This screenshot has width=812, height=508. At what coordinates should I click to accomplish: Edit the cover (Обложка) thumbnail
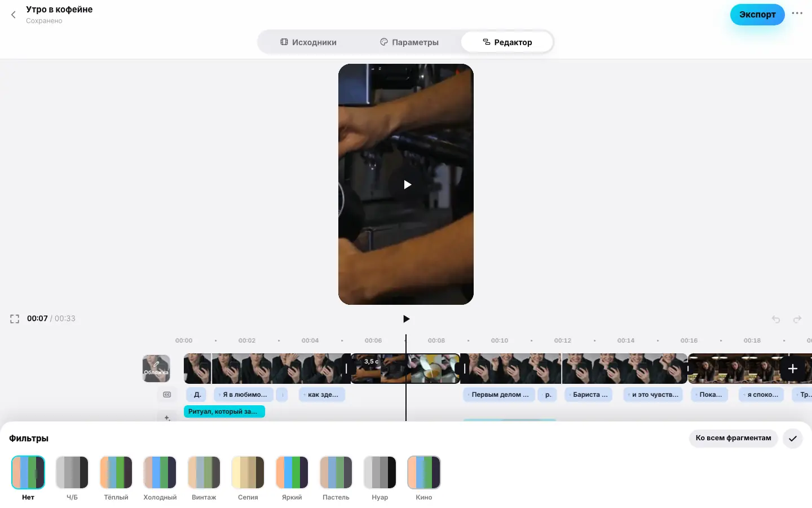(x=156, y=369)
